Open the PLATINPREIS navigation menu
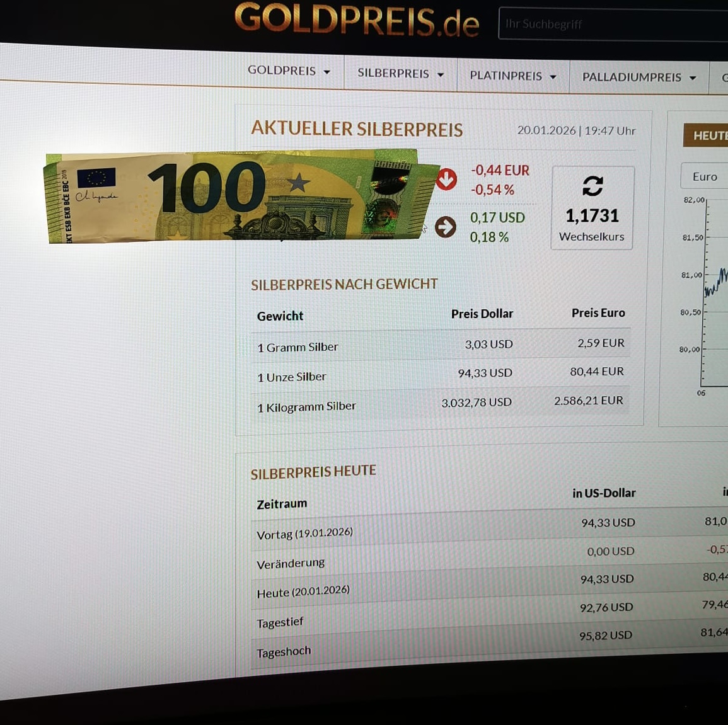This screenshot has width=728, height=725. (512, 76)
